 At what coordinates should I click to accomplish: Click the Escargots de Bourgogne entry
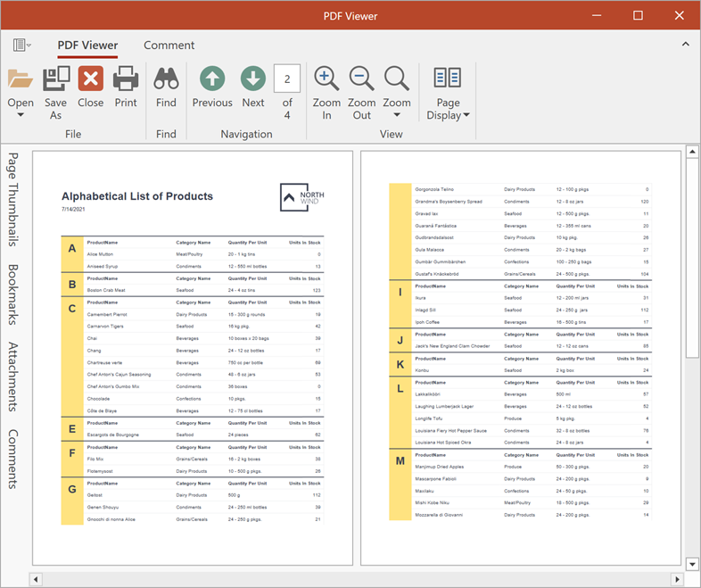(x=112, y=435)
